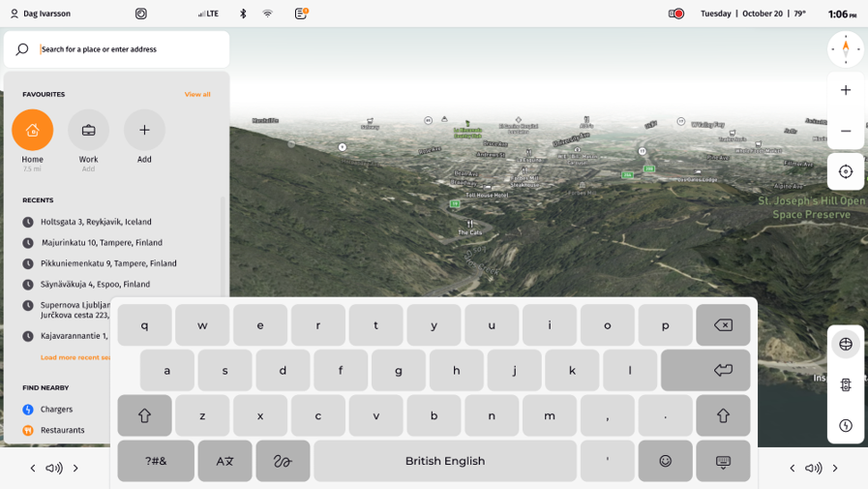Tap the letter p key
The height and width of the screenshot is (489, 868).
click(x=666, y=325)
